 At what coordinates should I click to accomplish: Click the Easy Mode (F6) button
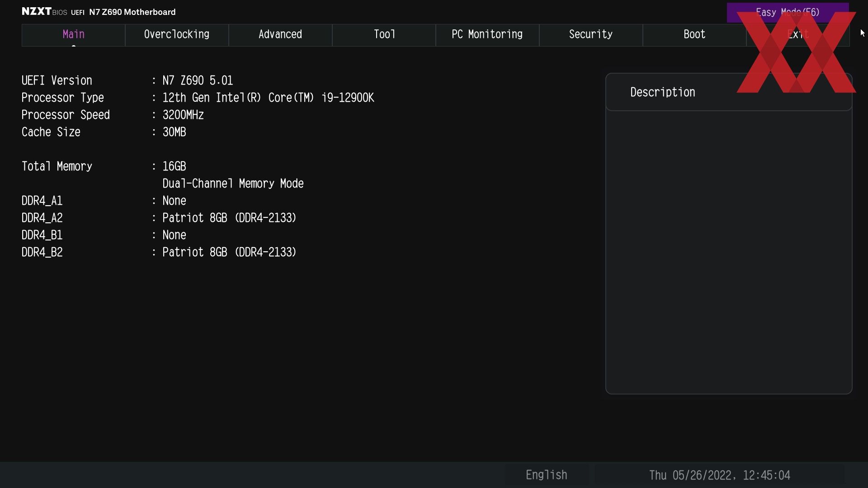click(x=788, y=13)
